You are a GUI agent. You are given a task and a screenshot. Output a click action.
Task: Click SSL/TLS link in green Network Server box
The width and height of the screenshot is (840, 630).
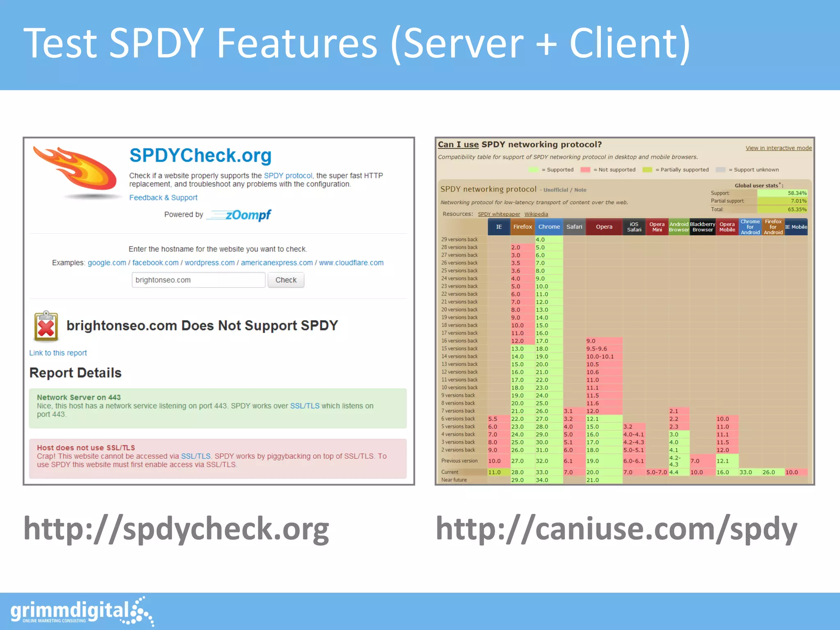305,406
